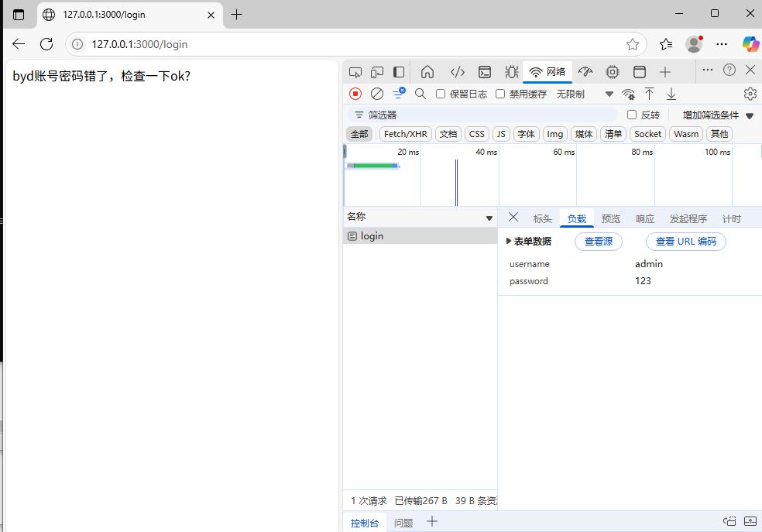Open the user profile avatar

(694, 44)
